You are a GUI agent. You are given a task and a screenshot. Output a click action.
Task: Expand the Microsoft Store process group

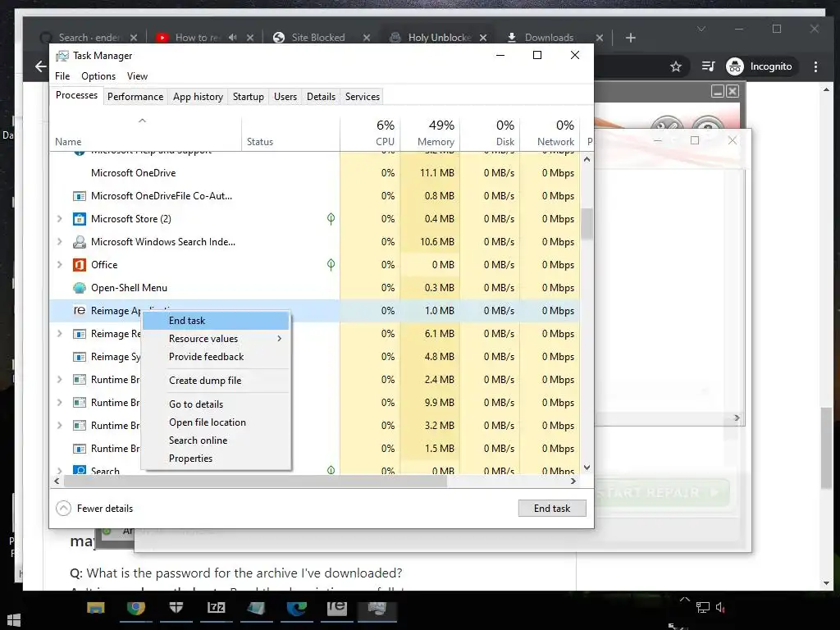pyautogui.click(x=59, y=218)
